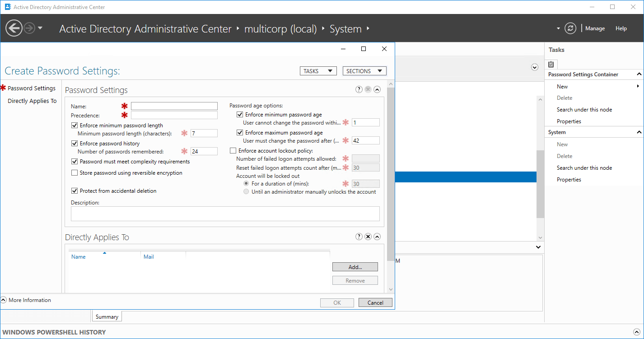Expand Windows PowerShell History panel chevron
Image resolution: width=644 pixels, height=339 pixels.
(637, 332)
